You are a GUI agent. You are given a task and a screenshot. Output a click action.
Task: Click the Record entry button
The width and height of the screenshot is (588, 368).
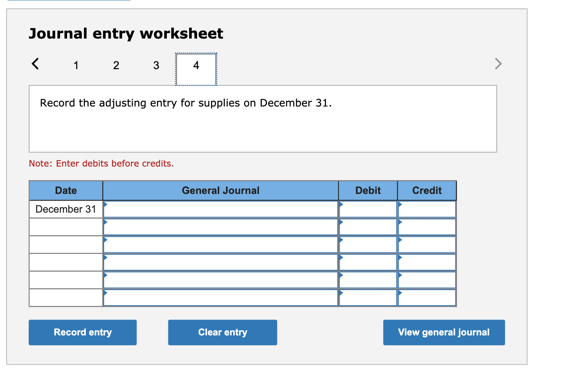[x=82, y=332]
